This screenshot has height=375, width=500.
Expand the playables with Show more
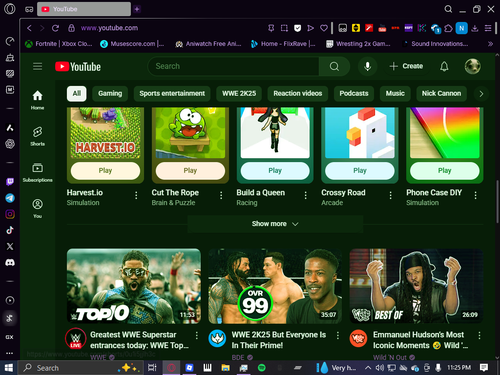click(x=275, y=224)
